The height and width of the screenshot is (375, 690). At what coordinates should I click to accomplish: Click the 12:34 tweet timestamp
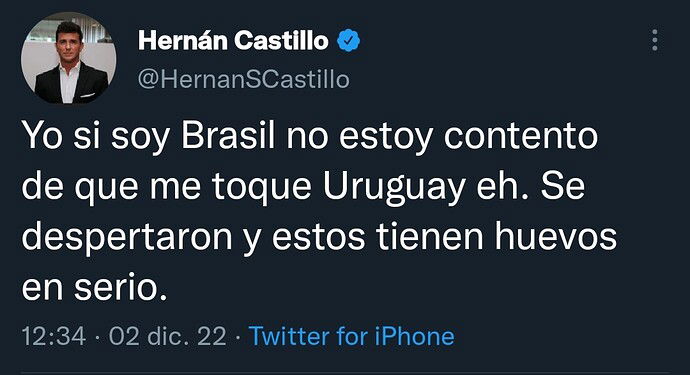point(54,336)
